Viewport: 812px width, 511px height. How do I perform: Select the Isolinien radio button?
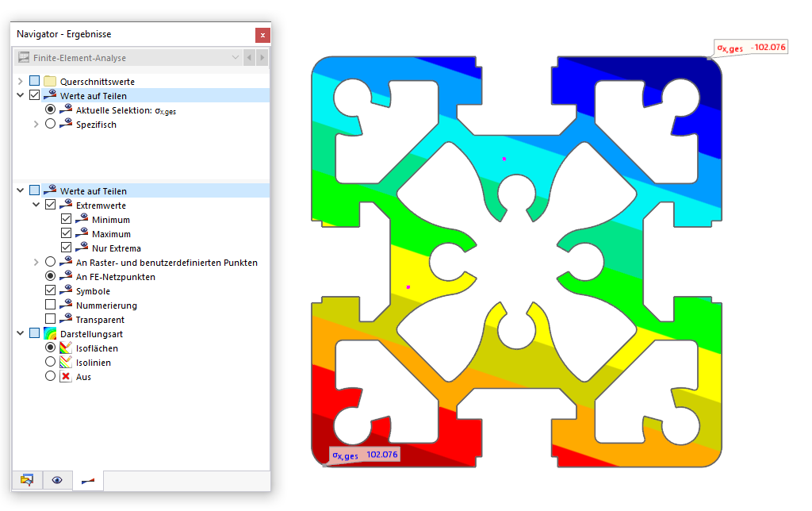pyautogui.click(x=50, y=361)
